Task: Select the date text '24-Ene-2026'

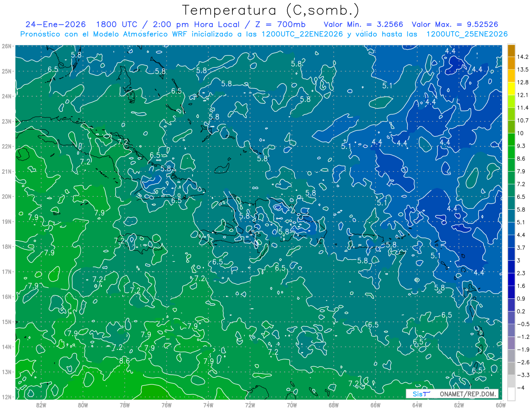Action: pos(55,24)
